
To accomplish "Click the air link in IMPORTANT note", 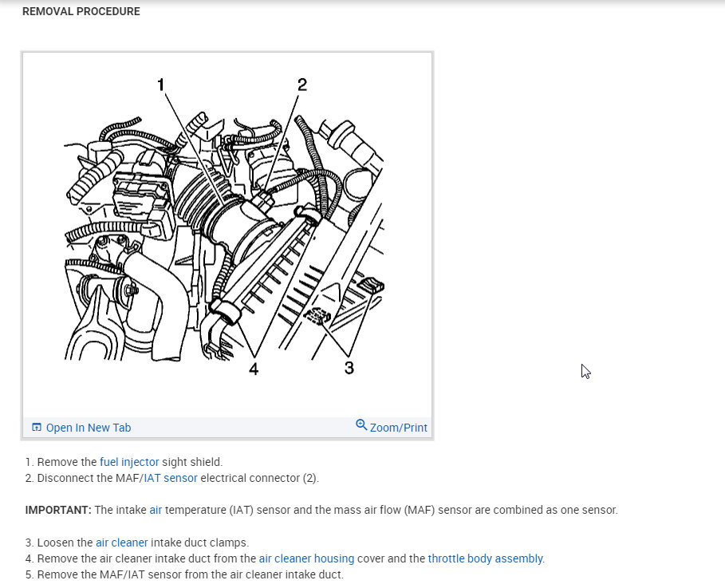I will [156, 510].
